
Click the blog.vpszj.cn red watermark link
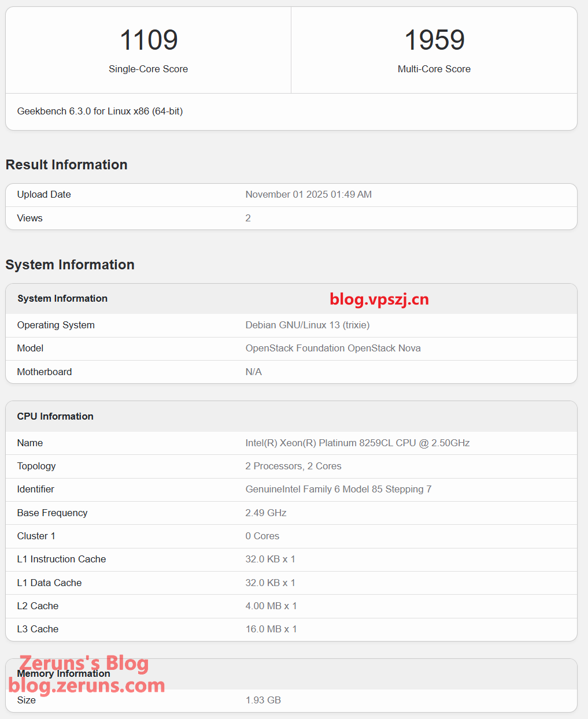pos(379,299)
